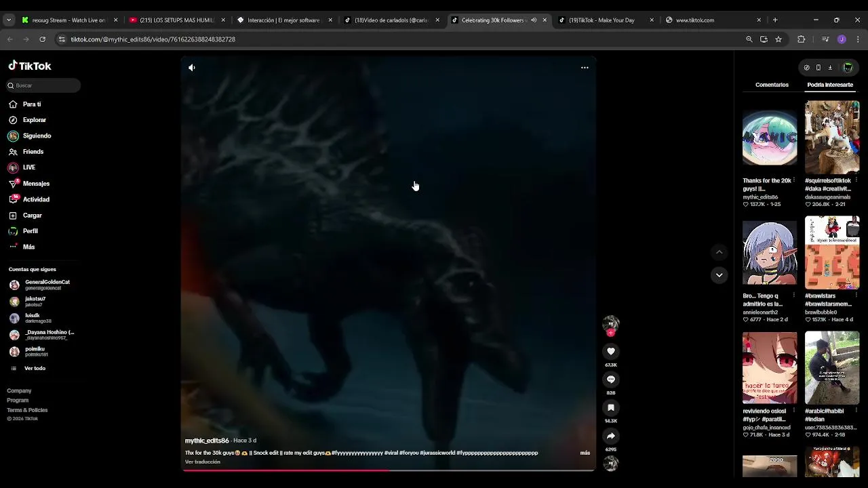Image resolution: width=868 pixels, height=488 pixels.
Task: Expand the caption with the más link
Action: [x=585, y=453]
